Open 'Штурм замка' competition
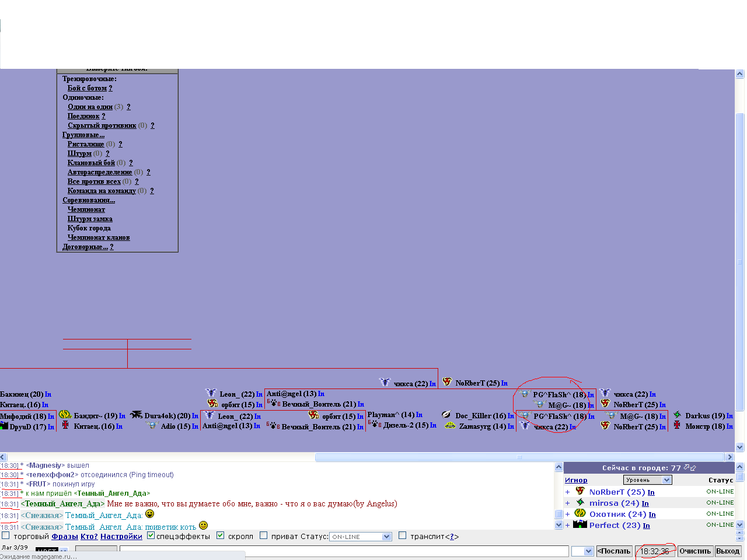Screen dimensions: 747x560 [x=90, y=219]
